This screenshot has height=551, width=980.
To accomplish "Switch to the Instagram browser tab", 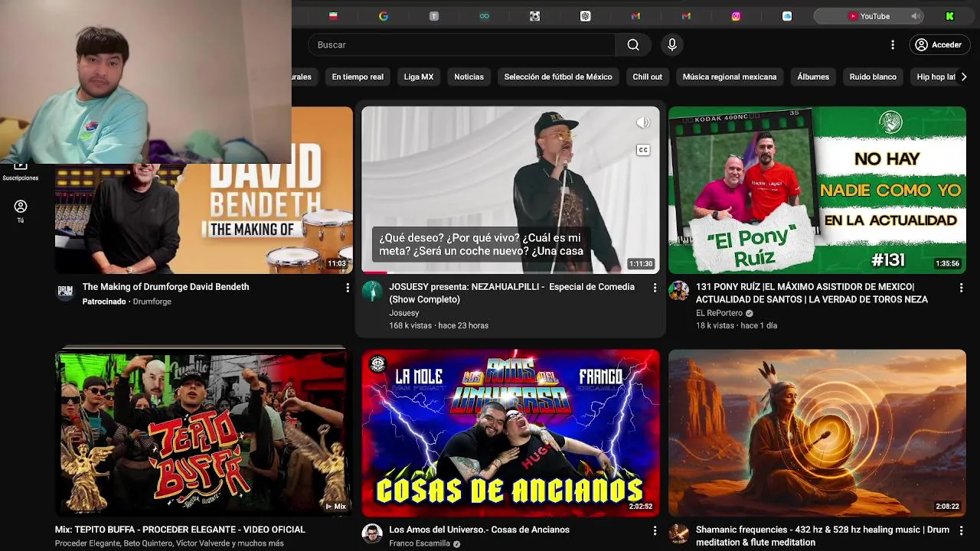I will tap(737, 16).
